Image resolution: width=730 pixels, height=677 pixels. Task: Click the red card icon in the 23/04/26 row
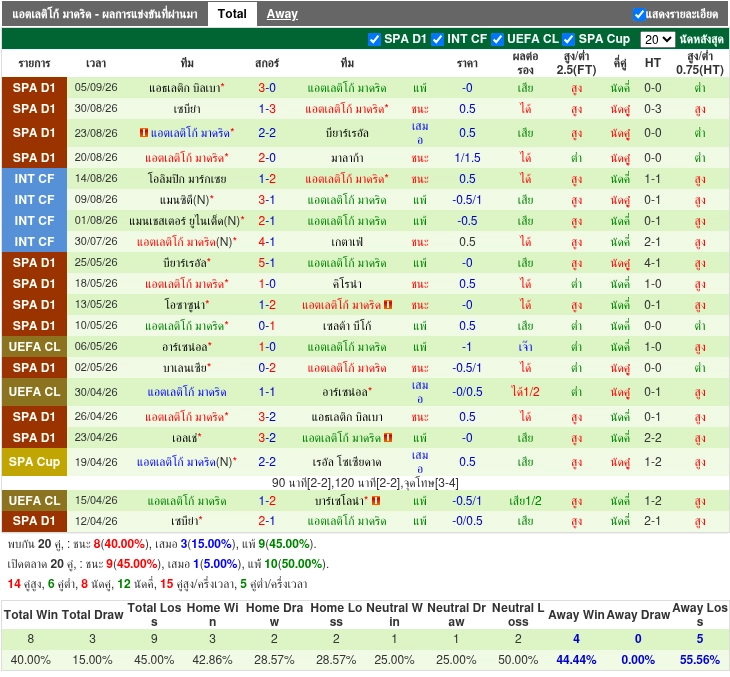click(x=388, y=438)
